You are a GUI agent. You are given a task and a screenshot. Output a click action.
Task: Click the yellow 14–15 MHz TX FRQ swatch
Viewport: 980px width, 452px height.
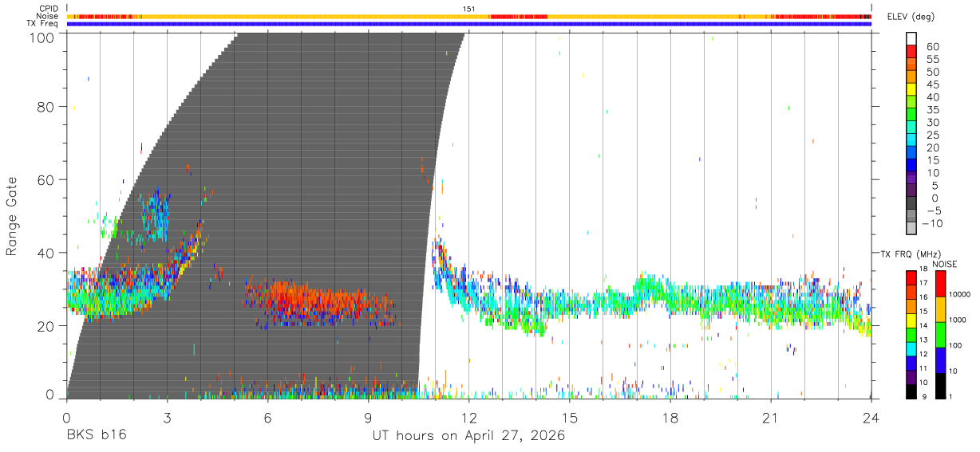point(911,319)
